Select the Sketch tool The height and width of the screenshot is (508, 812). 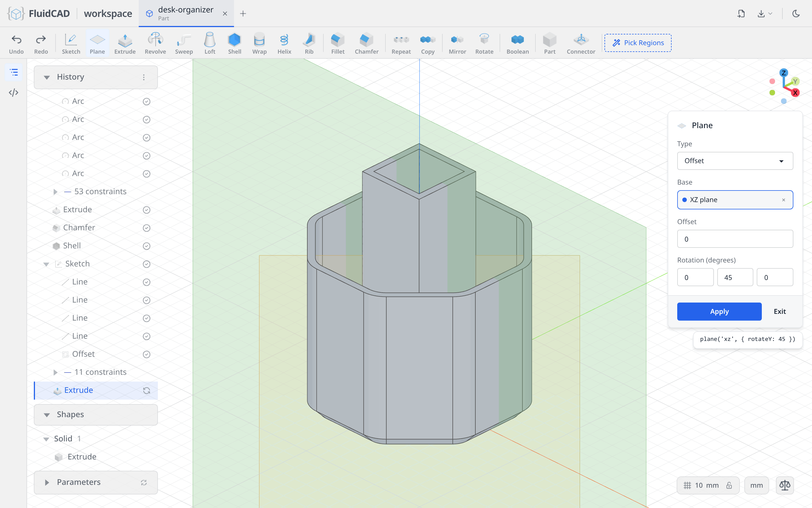coord(71,43)
